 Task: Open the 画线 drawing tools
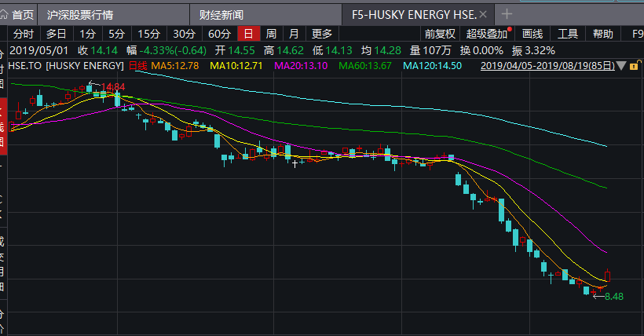pos(532,34)
